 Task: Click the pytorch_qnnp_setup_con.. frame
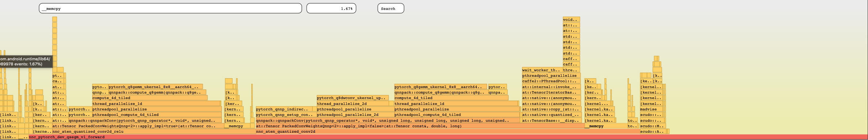286,115
